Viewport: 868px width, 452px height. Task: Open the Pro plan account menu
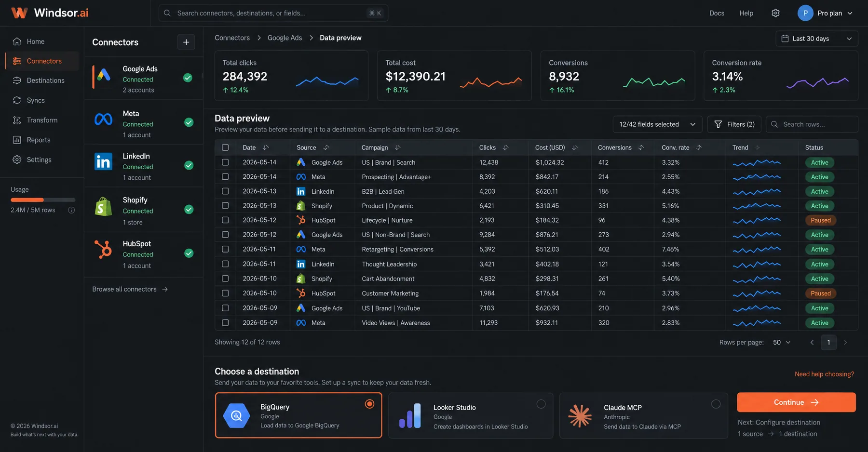(x=826, y=13)
